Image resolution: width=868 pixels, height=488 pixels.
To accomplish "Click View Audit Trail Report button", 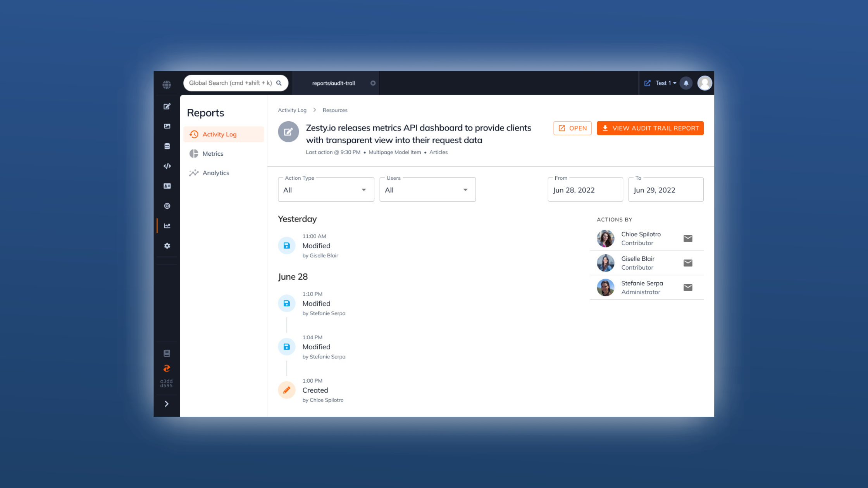I will point(650,128).
